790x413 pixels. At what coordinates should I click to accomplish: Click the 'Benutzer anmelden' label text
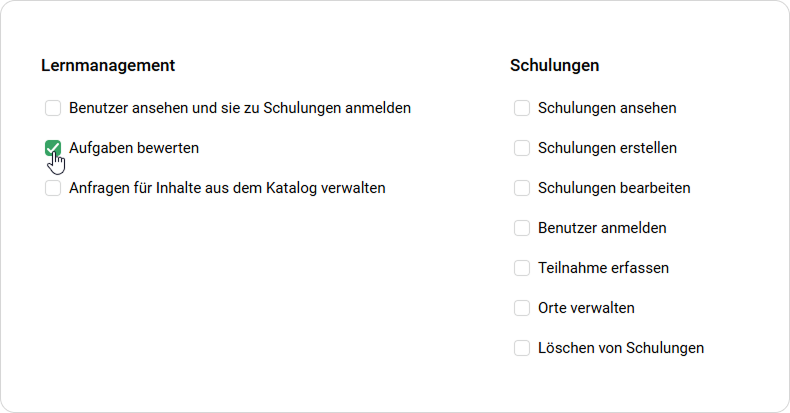tap(602, 228)
